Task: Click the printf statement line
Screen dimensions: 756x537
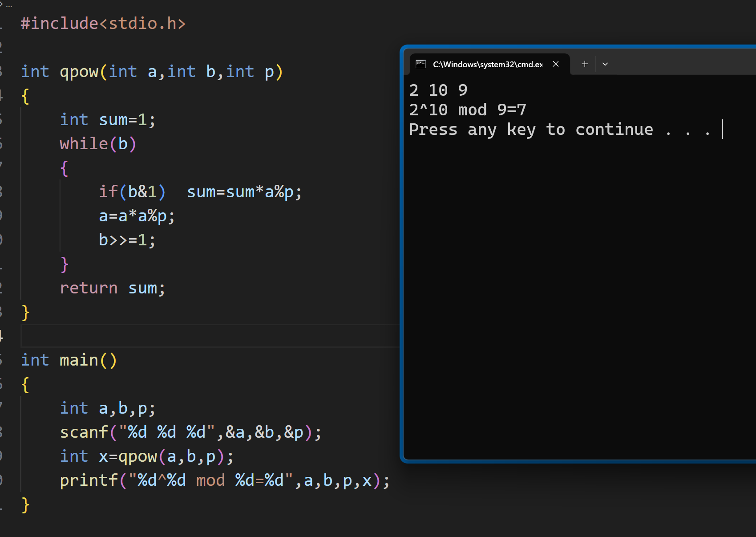Action: click(x=225, y=480)
